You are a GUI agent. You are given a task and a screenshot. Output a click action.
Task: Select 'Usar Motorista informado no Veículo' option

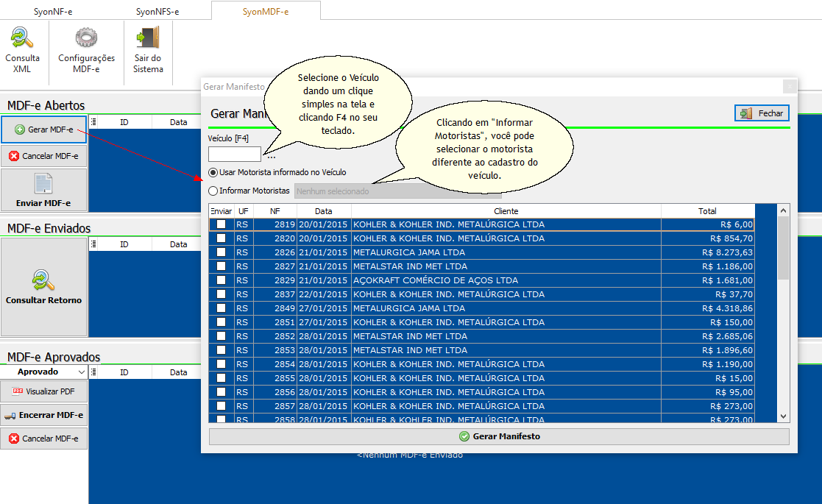(213, 172)
